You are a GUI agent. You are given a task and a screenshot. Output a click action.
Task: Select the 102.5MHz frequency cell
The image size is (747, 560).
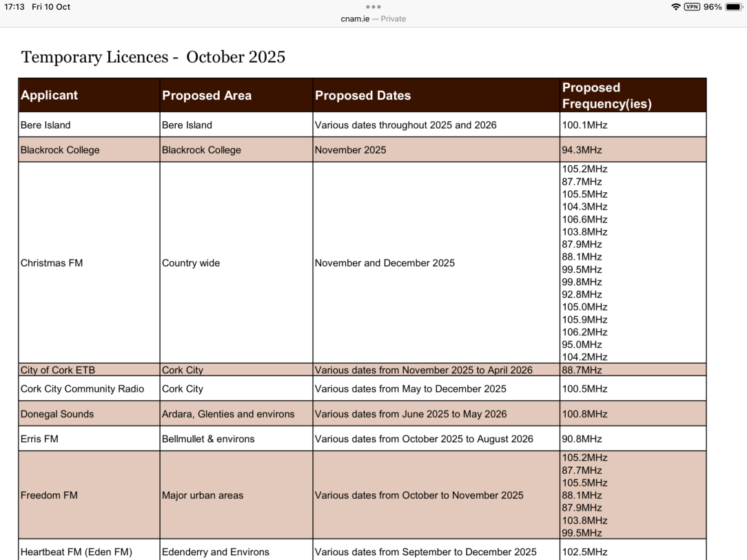coord(633,550)
